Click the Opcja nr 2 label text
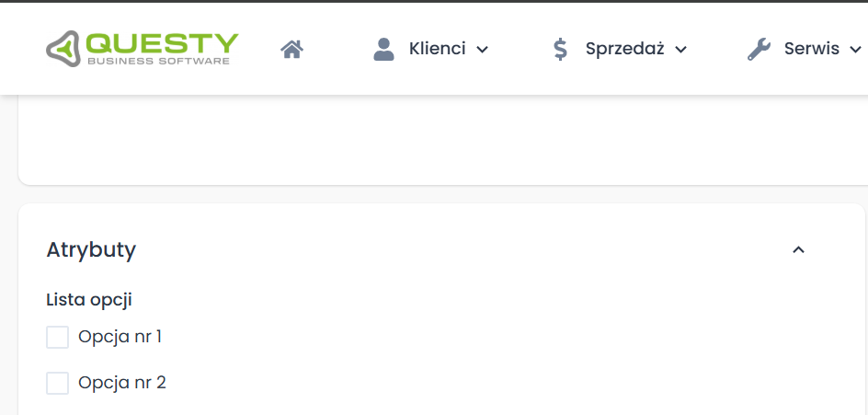 [x=122, y=382]
